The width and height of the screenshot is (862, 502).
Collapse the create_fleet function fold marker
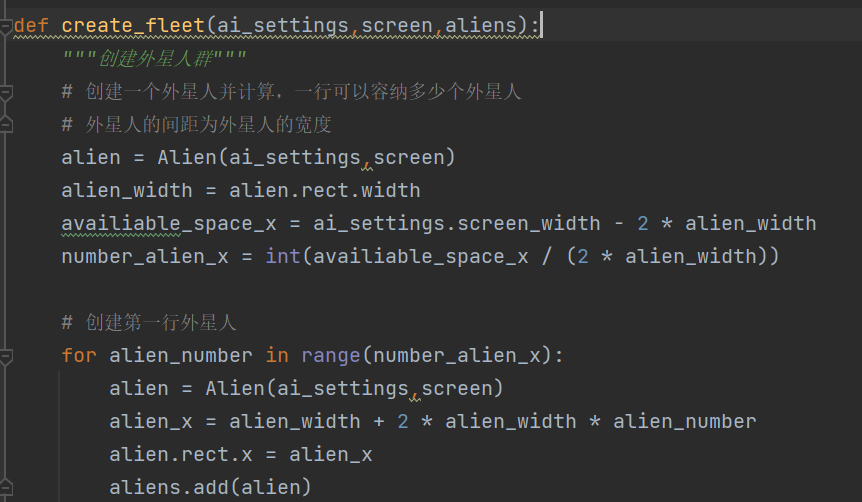(x=6, y=27)
